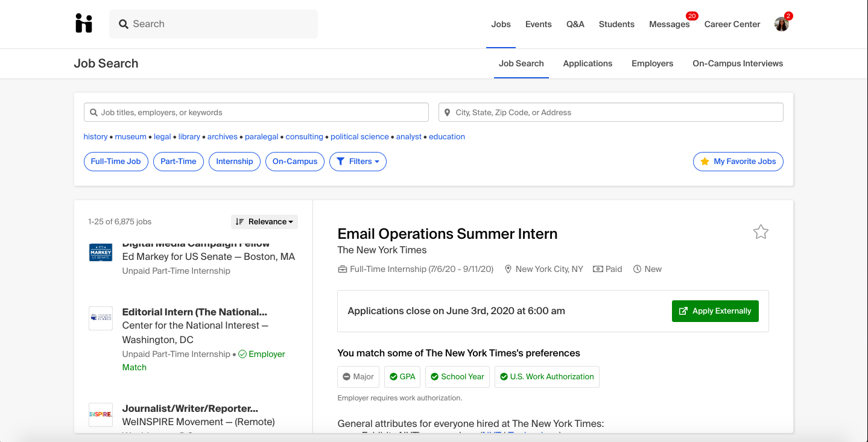Open My Favorite Jobs

point(738,162)
